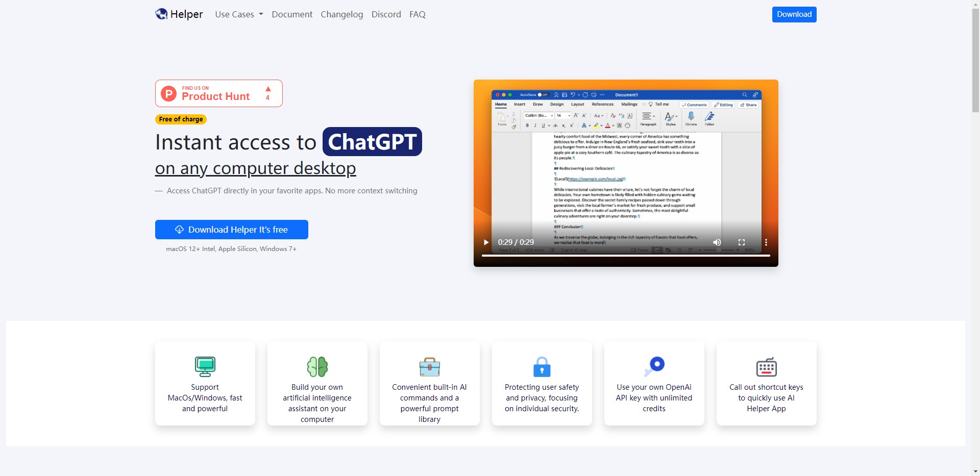The image size is (980, 476).
Task: Open the Discord link in navigation
Action: tap(386, 14)
